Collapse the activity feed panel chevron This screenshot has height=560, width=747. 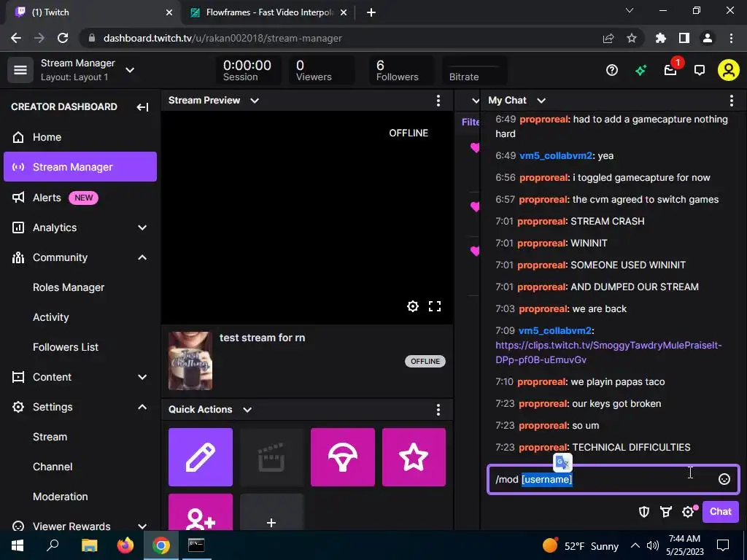tap(476, 101)
